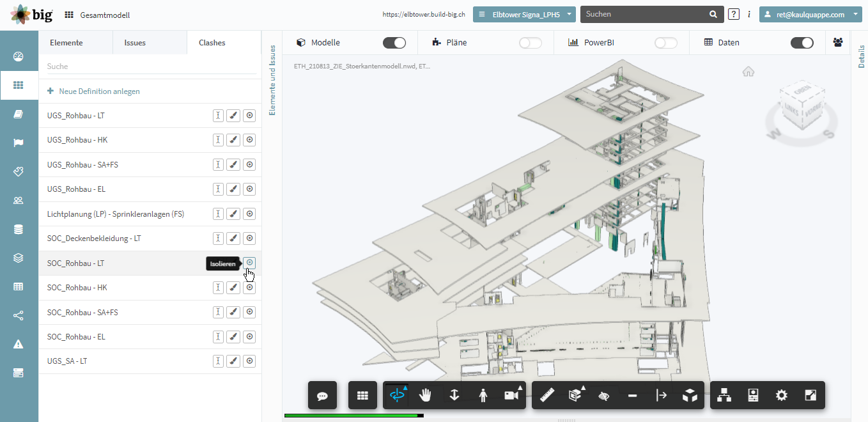Image resolution: width=868 pixels, height=422 pixels.
Task: Expand the Details side panel
Action: 861,56
